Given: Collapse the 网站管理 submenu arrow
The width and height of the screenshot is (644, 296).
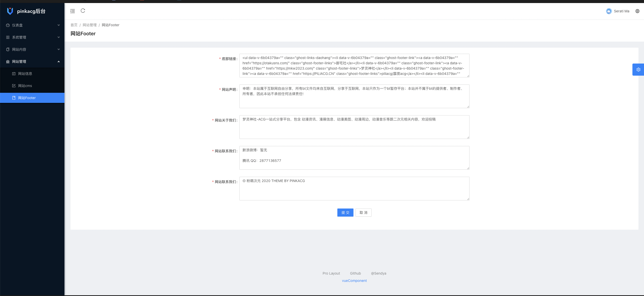Looking at the screenshot, I should coord(59,62).
